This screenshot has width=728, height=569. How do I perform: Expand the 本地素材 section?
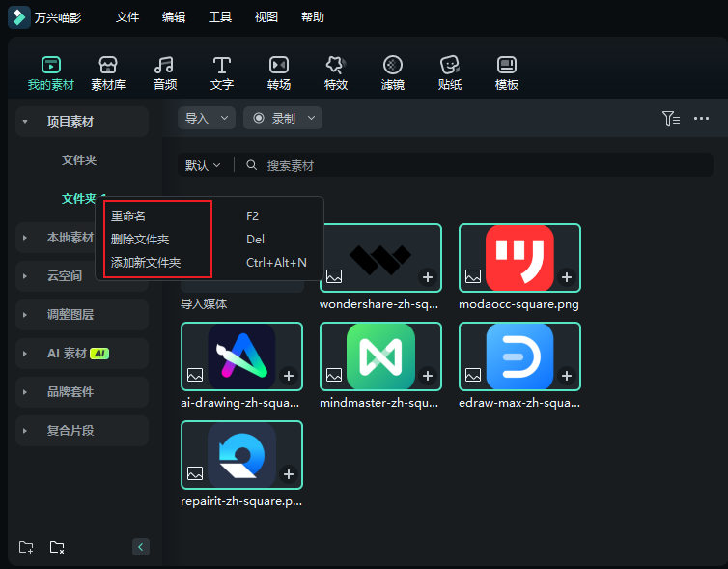point(25,238)
